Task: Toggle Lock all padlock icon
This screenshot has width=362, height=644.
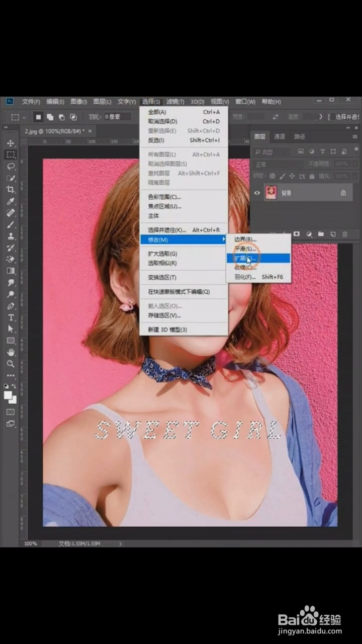Action: (x=312, y=177)
